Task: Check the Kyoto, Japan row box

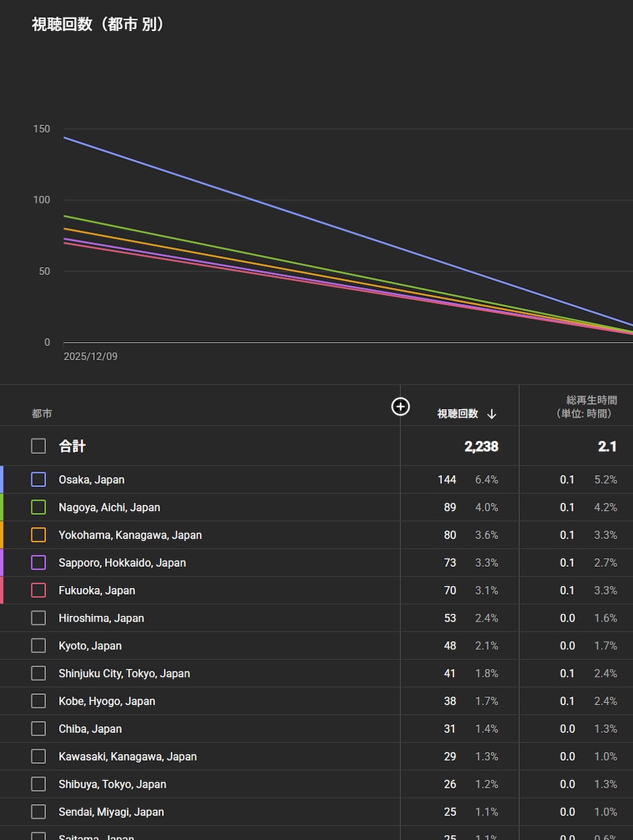Action: coord(39,646)
